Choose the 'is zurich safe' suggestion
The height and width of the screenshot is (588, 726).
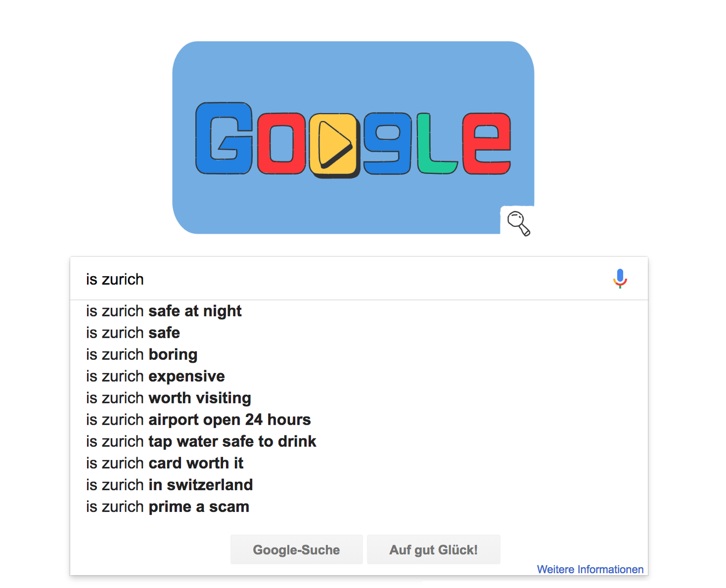[133, 333]
